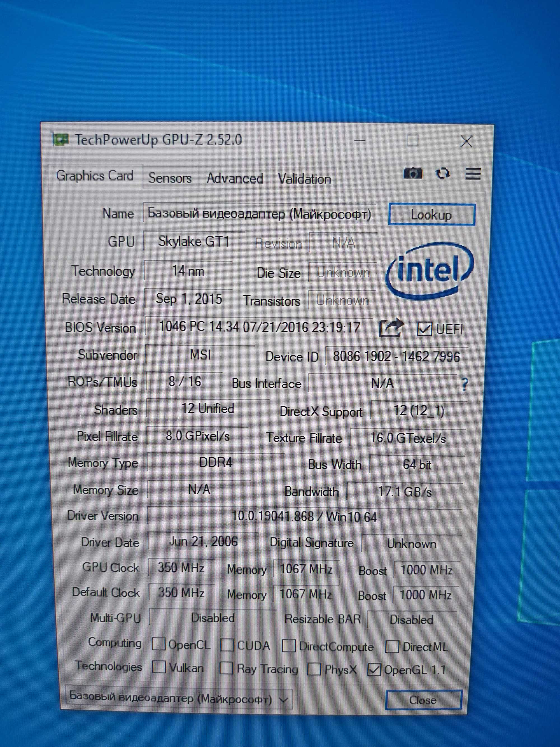Toggle the DirectCompute checkbox
This screenshot has height=747, width=560.
[x=289, y=646]
